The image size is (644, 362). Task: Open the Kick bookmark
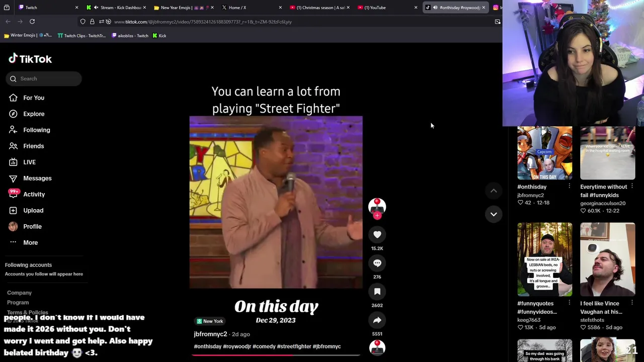click(x=159, y=36)
